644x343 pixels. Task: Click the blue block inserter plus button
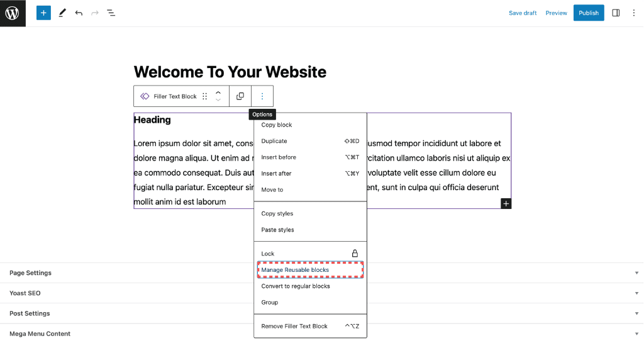coord(43,13)
